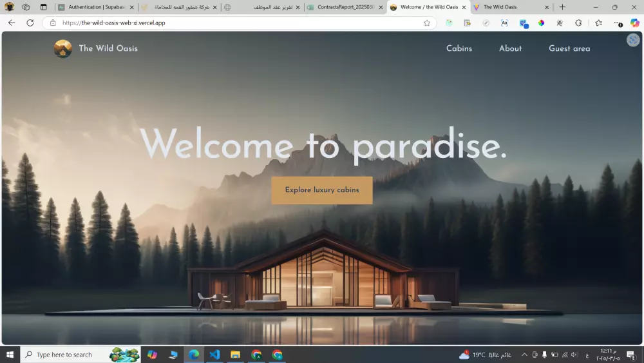Open Visual Studio Code from the taskbar
This screenshot has height=363, width=644.
click(x=214, y=355)
